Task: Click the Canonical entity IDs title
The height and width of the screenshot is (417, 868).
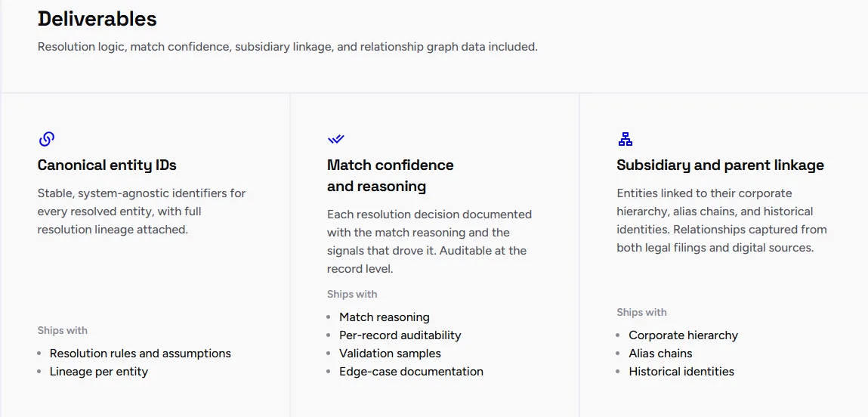Action: tap(107, 165)
